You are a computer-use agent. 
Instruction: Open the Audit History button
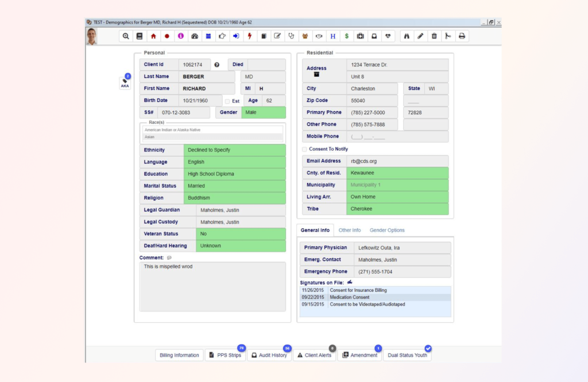point(269,355)
